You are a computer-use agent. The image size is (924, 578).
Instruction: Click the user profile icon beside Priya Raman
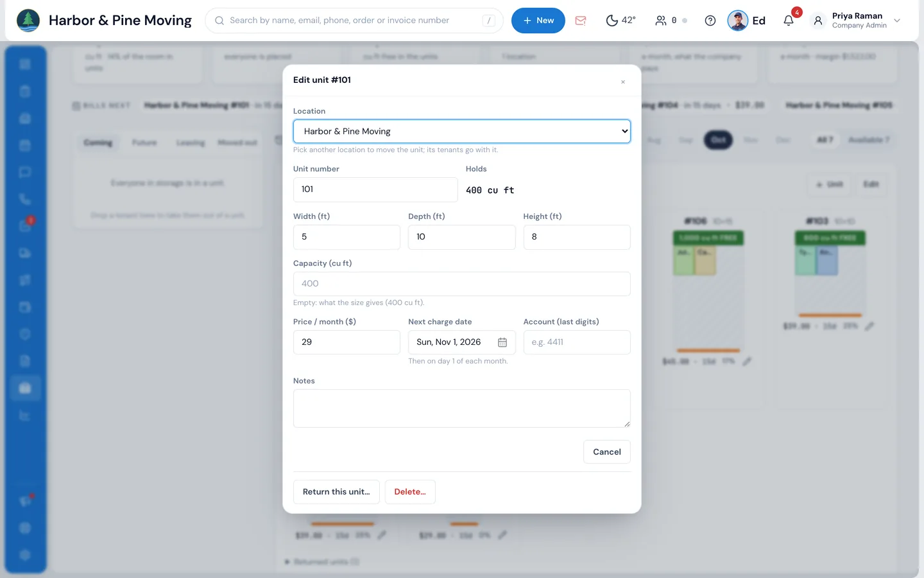click(818, 21)
